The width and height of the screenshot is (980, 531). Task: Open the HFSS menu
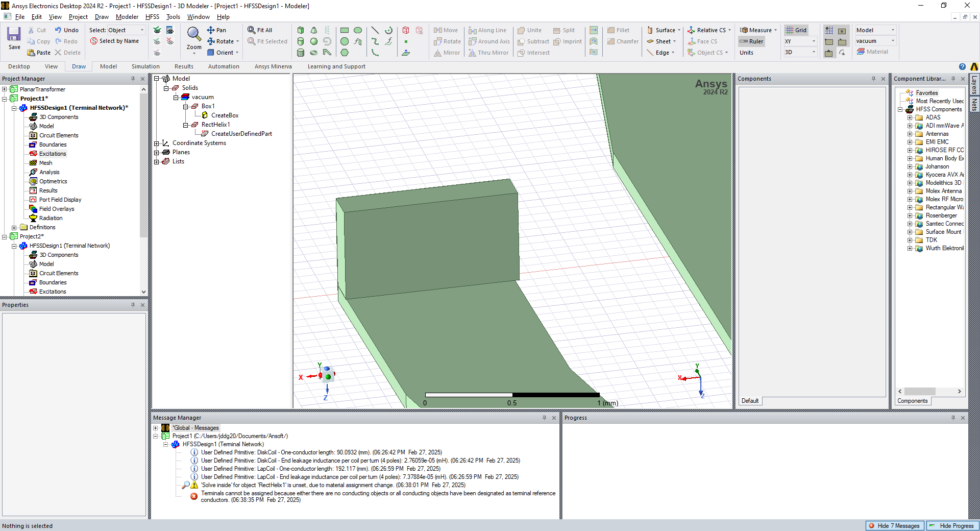pos(152,17)
